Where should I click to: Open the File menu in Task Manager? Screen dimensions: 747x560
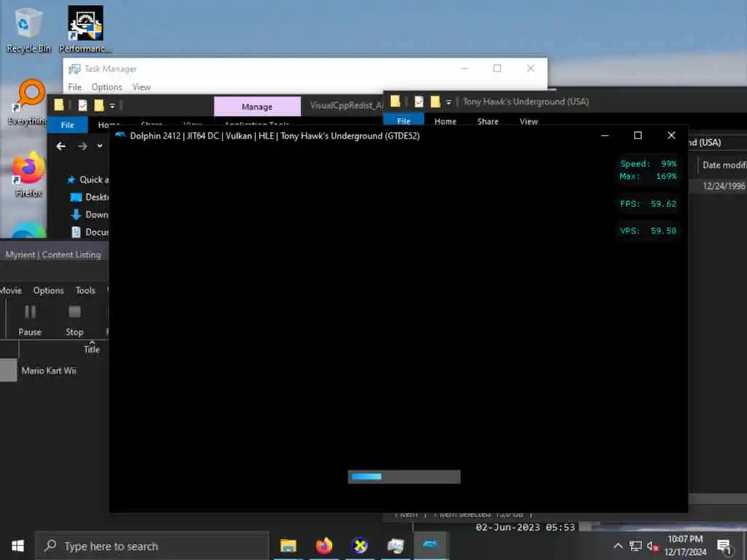tap(75, 87)
